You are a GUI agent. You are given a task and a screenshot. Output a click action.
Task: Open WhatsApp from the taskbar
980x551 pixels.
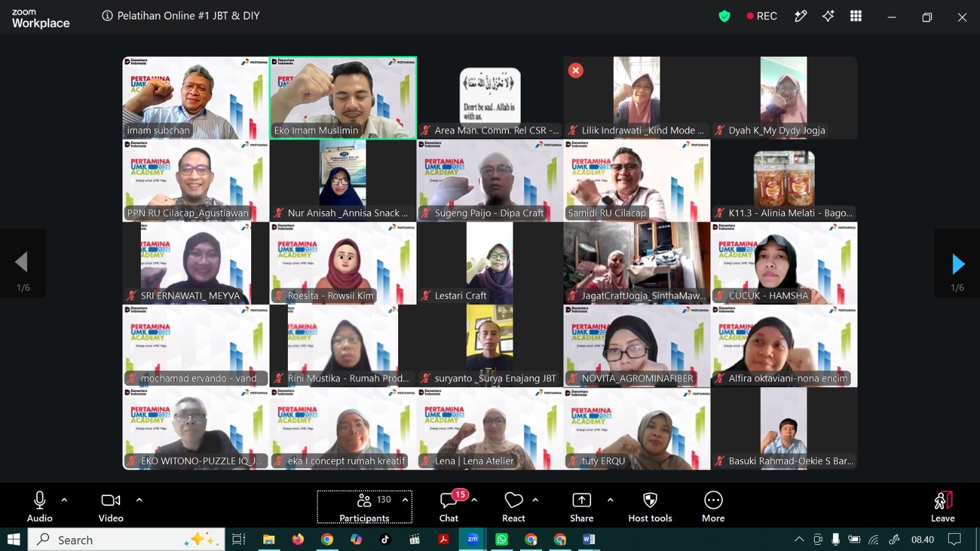point(502,539)
